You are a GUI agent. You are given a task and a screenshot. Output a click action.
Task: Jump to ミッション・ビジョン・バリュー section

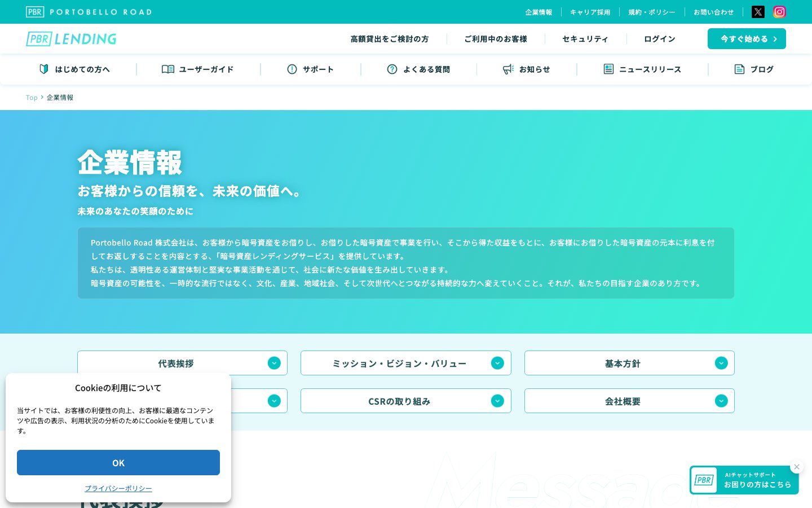[406, 363]
